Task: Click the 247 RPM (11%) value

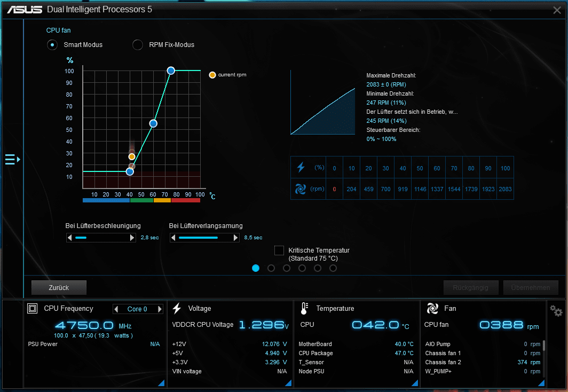Action: [x=386, y=103]
